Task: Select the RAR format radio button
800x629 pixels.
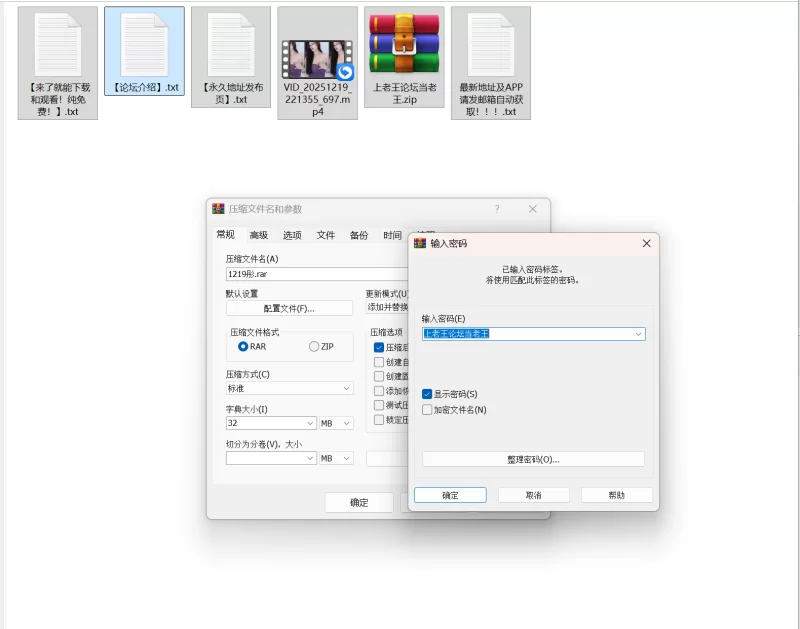Action: [243, 346]
